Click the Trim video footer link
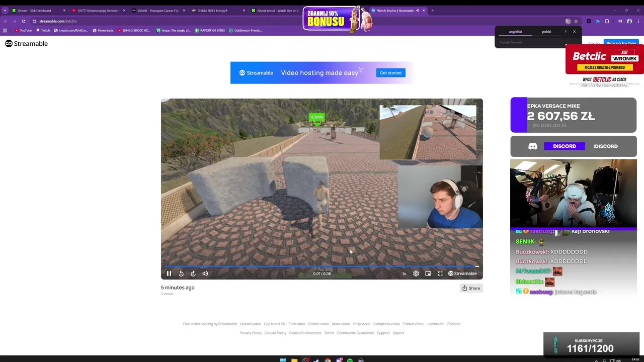Viewport: 644px width, 362px height. pos(297,324)
